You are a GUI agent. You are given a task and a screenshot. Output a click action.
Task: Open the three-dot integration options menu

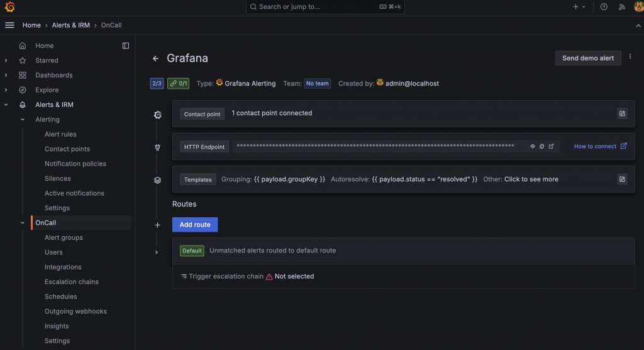coord(630,57)
